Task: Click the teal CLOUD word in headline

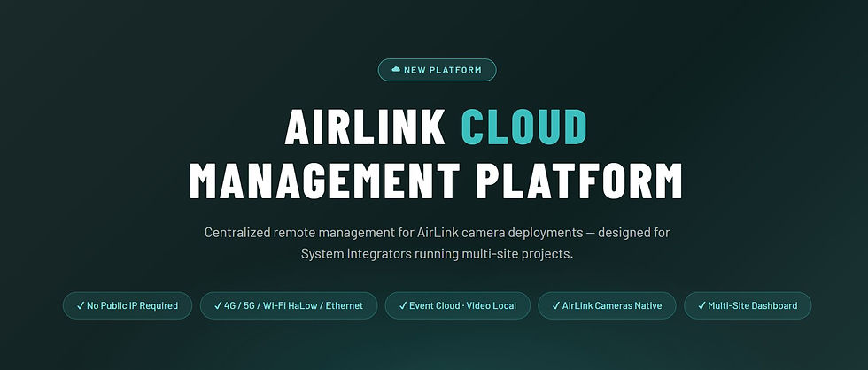Action: [x=523, y=127]
